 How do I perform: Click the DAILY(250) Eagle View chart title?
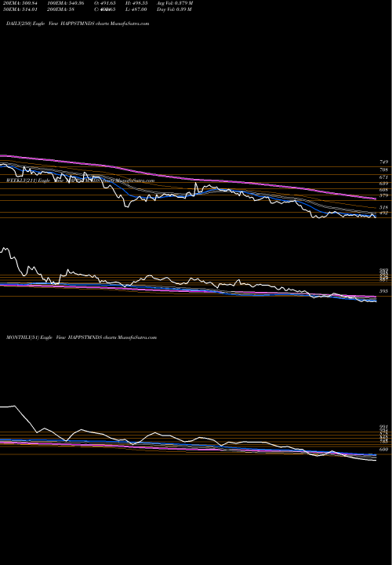point(78,24)
